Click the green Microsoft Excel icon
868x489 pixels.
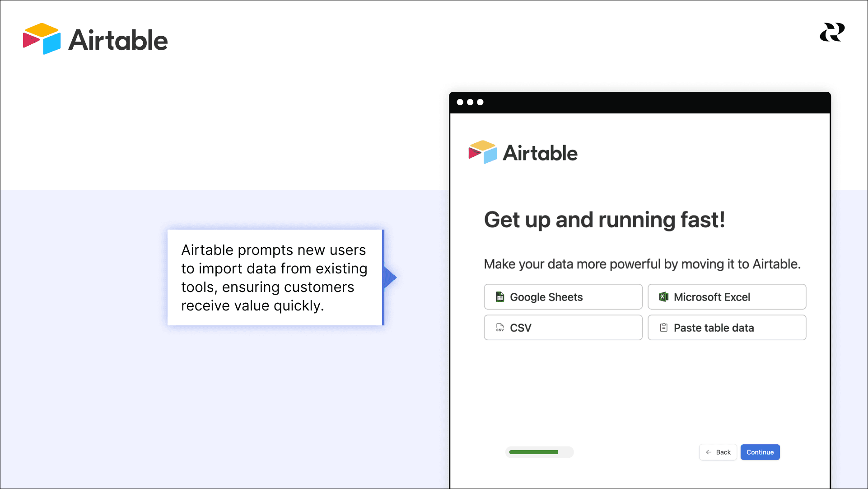click(x=663, y=297)
